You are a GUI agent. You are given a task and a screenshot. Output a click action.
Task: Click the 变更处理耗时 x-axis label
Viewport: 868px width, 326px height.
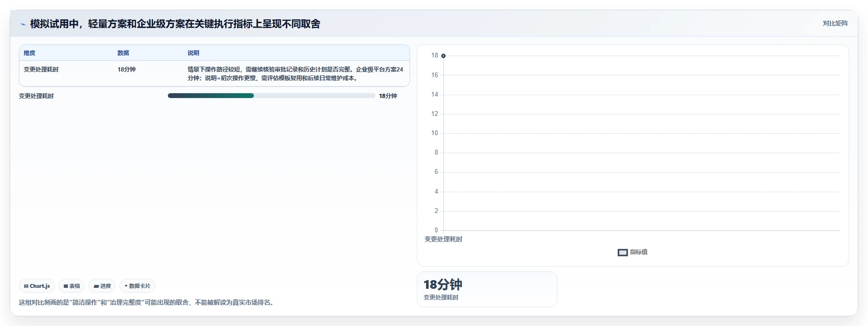coord(443,239)
